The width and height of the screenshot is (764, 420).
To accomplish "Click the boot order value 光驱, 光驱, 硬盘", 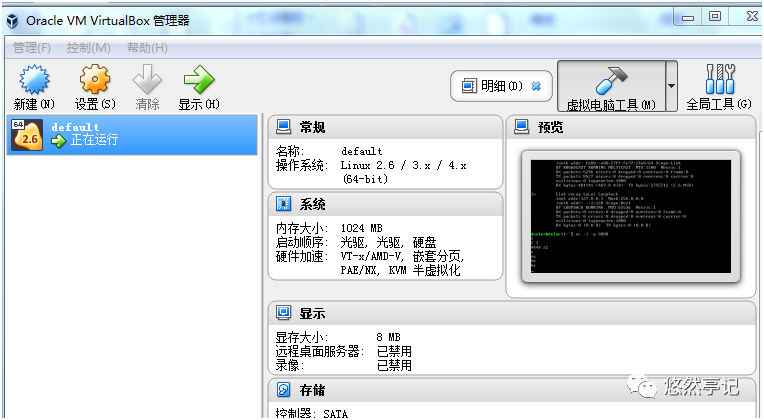I will (x=388, y=242).
